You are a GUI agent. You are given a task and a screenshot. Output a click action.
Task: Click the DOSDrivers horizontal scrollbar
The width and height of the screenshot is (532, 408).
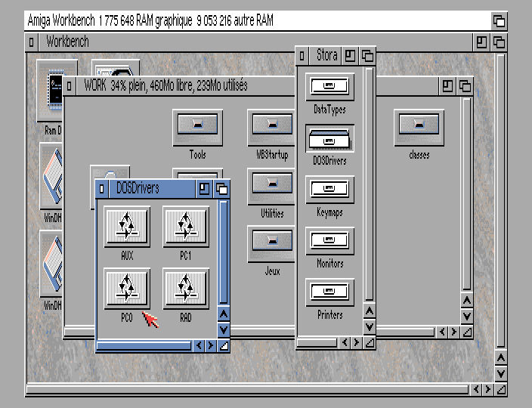point(144,345)
